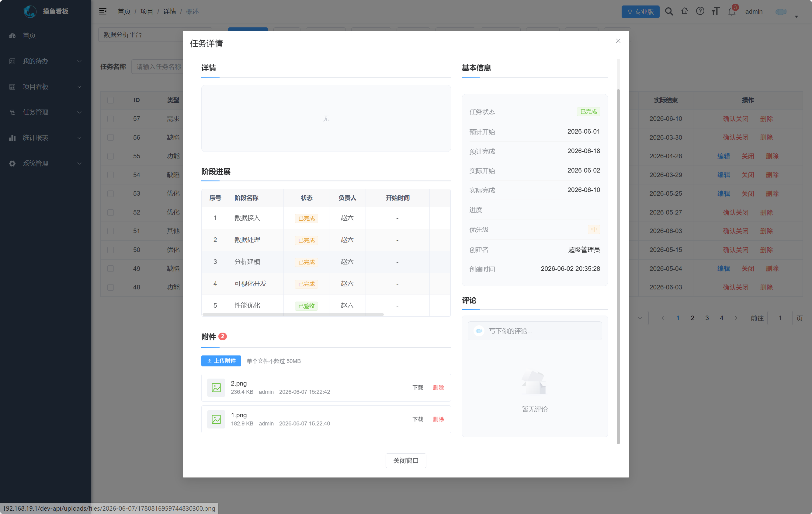Image resolution: width=812 pixels, height=514 pixels.
Task: Check the row checkbox for ID 56
Action: (111, 137)
